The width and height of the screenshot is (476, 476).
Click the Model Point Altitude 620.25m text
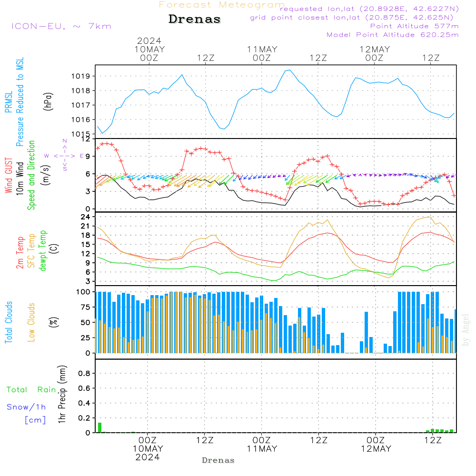(393, 35)
